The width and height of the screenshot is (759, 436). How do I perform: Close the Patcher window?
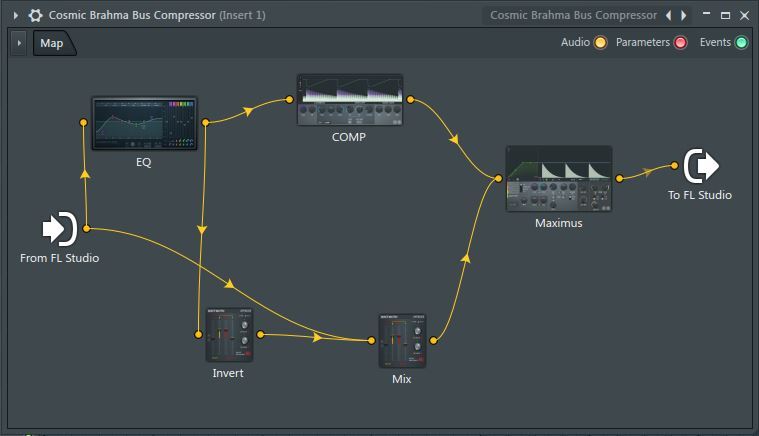point(745,15)
